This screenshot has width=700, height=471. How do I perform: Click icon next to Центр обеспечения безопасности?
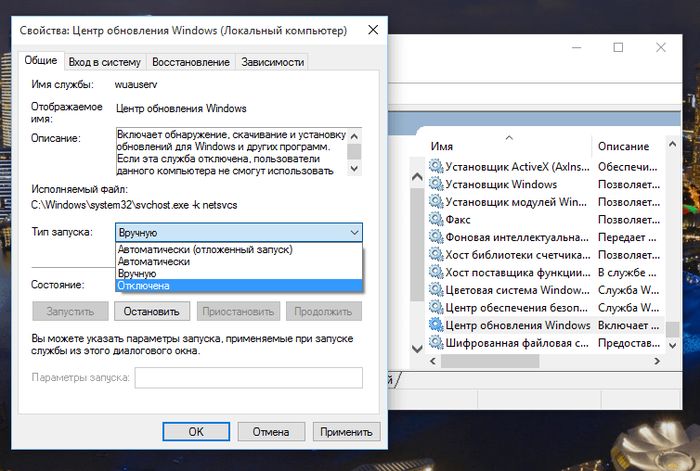pyautogui.click(x=435, y=307)
